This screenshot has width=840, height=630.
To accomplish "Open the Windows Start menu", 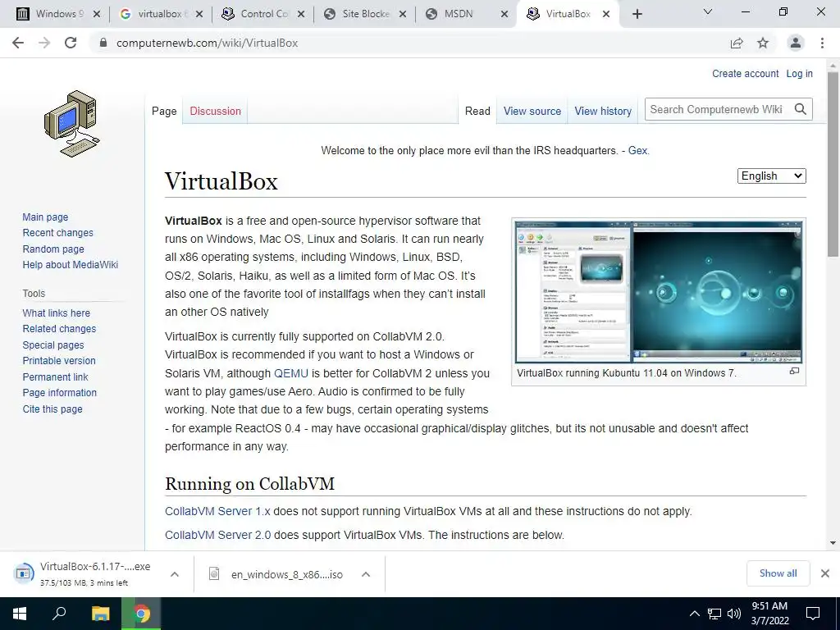I will pyautogui.click(x=20, y=614).
